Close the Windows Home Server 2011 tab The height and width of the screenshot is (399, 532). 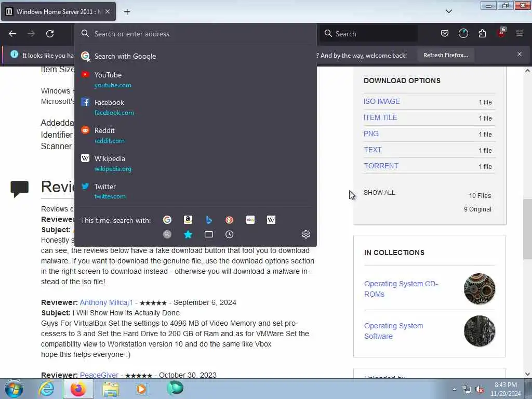(108, 11)
